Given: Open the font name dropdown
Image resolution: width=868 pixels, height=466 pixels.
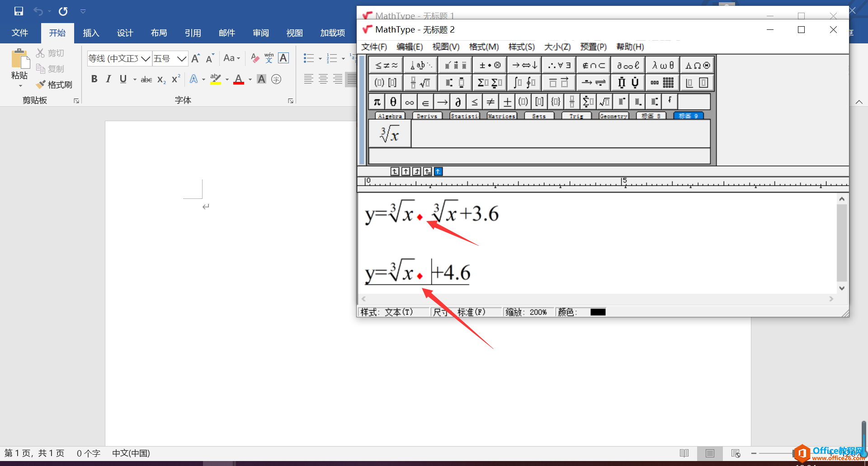Looking at the screenshot, I should tap(146, 58).
